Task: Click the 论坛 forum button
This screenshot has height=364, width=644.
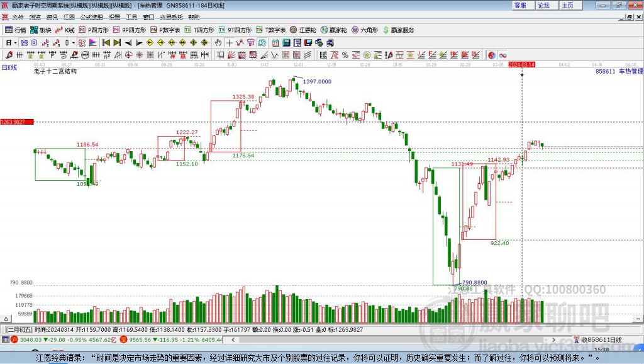Action: [547, 5]
